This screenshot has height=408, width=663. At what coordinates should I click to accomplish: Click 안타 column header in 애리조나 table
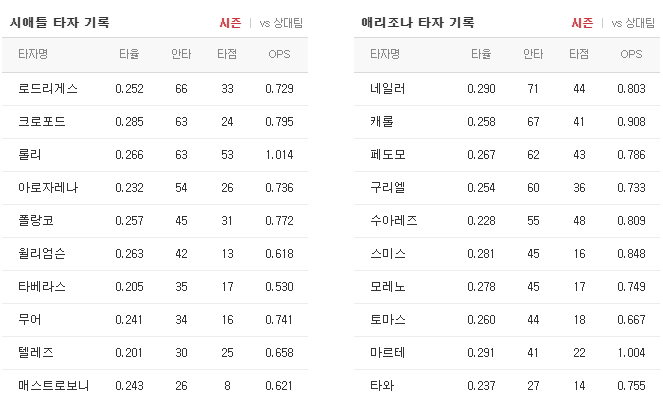click(x=533, y=54)
